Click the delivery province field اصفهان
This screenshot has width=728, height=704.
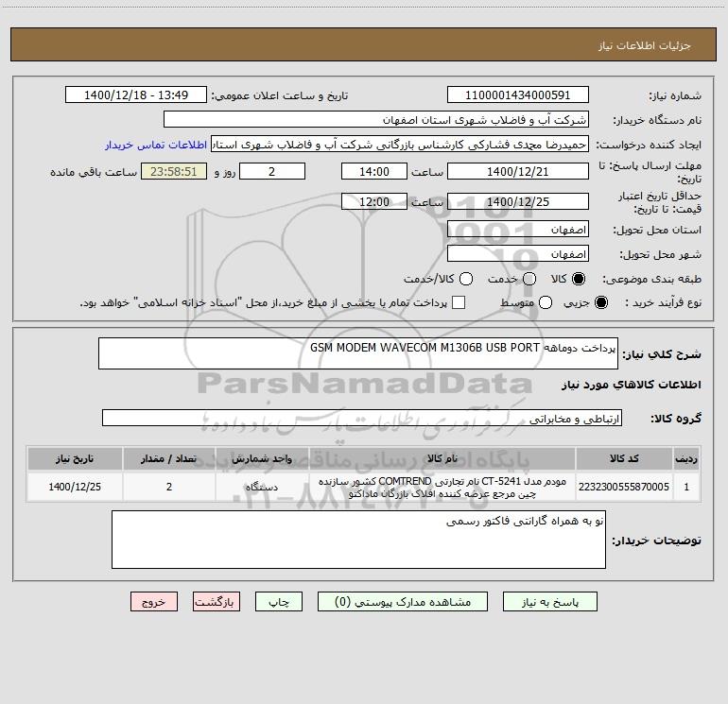point(518,229)
